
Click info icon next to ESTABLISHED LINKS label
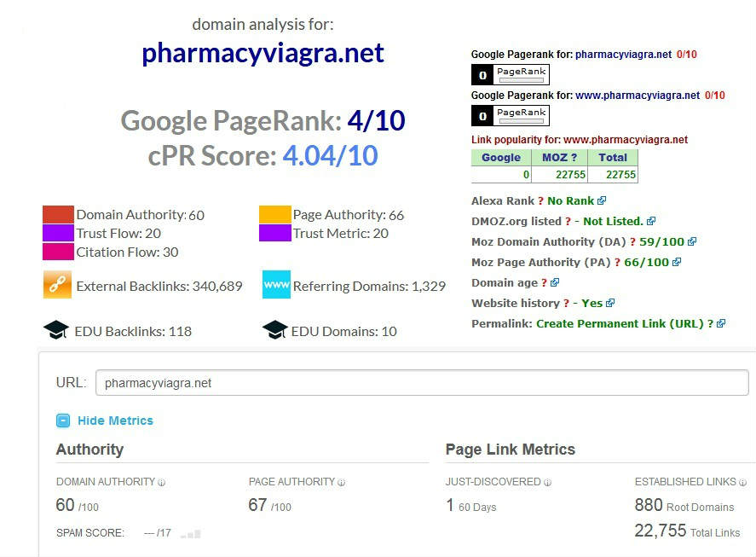743,482
